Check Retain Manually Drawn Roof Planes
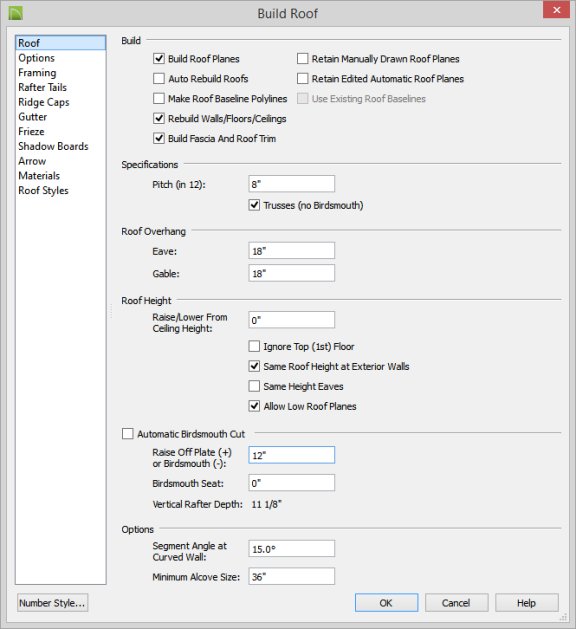 coord(302,59)
